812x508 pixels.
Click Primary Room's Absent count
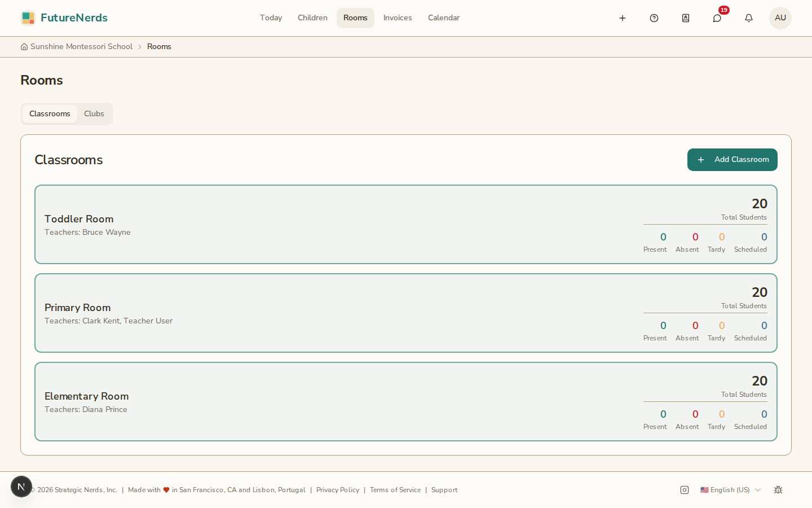point(695,326)
